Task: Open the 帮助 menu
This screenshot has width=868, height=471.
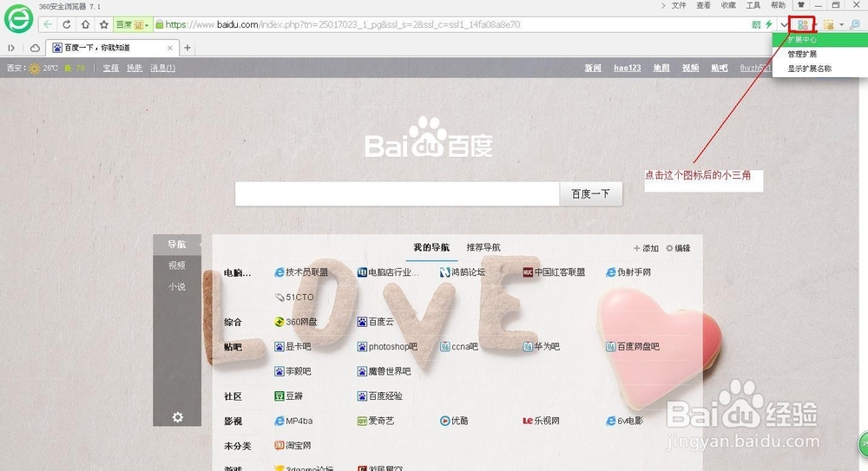Action: [779, 5]
